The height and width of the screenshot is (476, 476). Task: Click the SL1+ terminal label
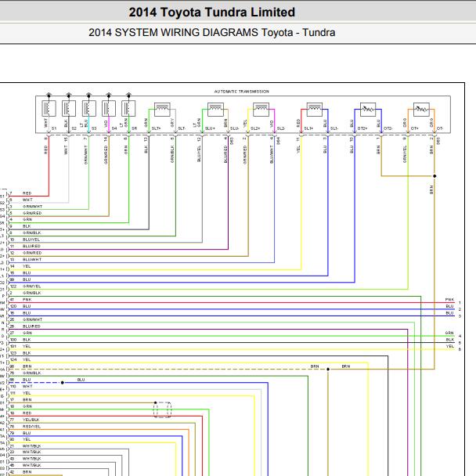coord(308,128)
